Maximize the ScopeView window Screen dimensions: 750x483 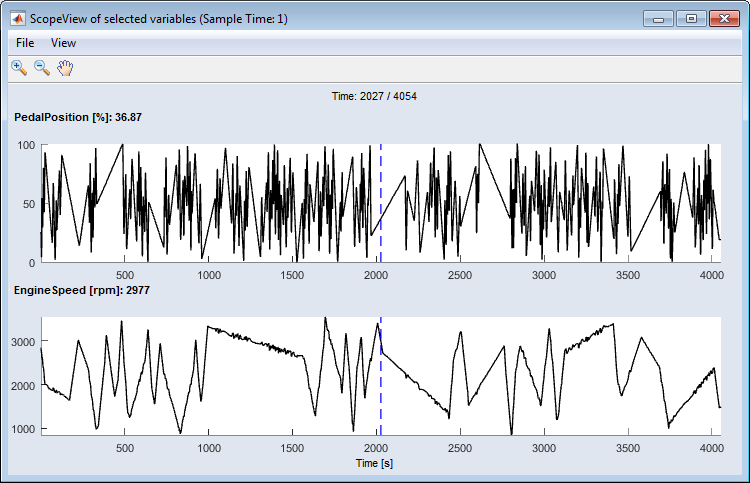click(690, 18)
